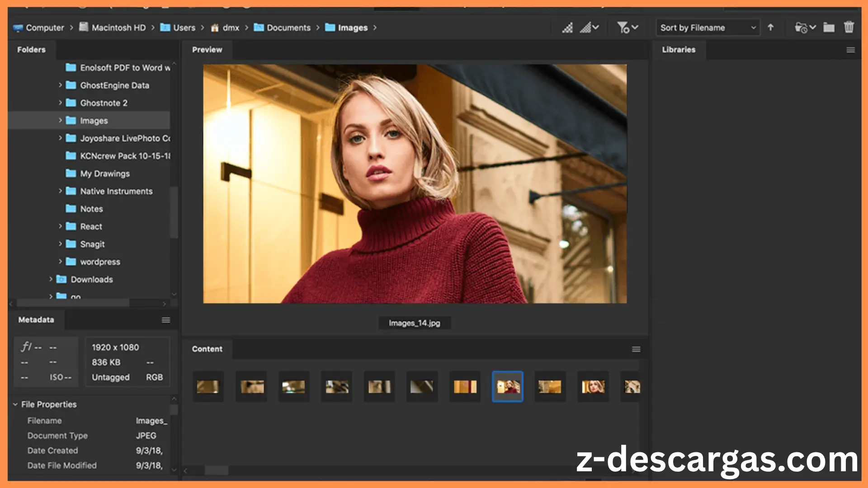
Task: Click the thumbnail quality preview icon
Action: (x=567, y=28)
